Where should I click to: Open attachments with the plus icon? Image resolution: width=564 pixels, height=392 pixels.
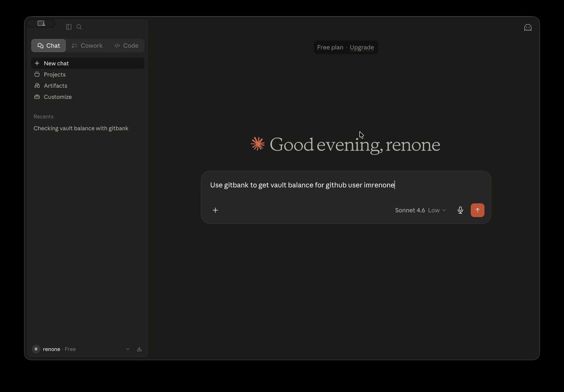[215, 210]
